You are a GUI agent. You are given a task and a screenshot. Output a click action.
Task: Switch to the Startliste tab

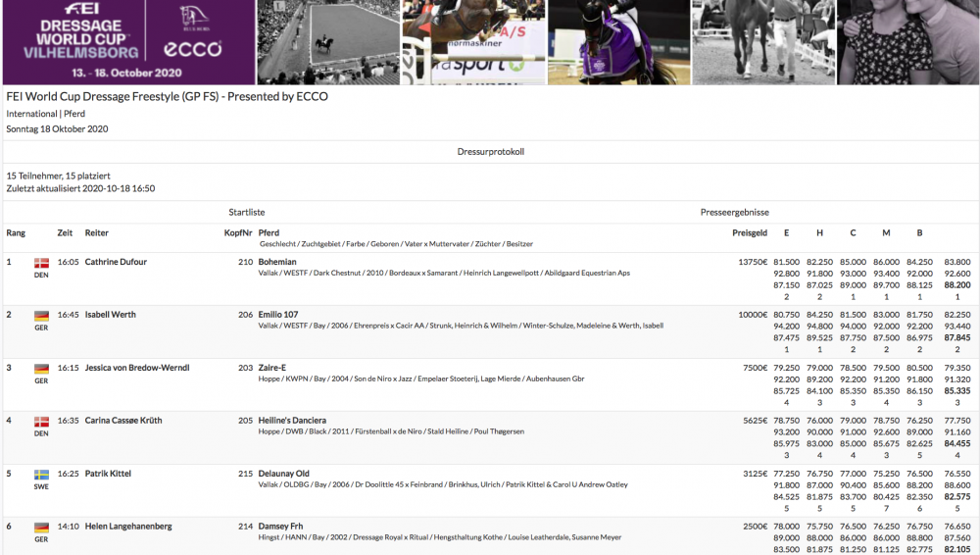pos(247,212)
